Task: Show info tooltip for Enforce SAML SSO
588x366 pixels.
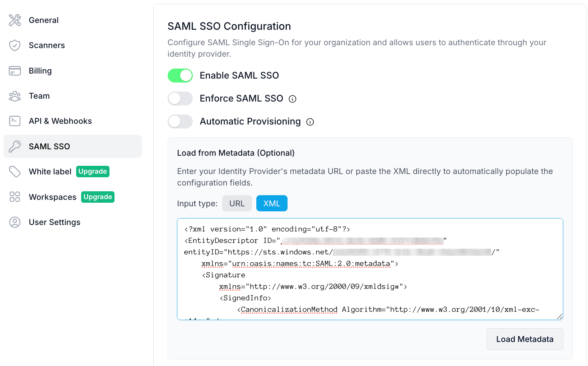Action: [x=293, y=99]
